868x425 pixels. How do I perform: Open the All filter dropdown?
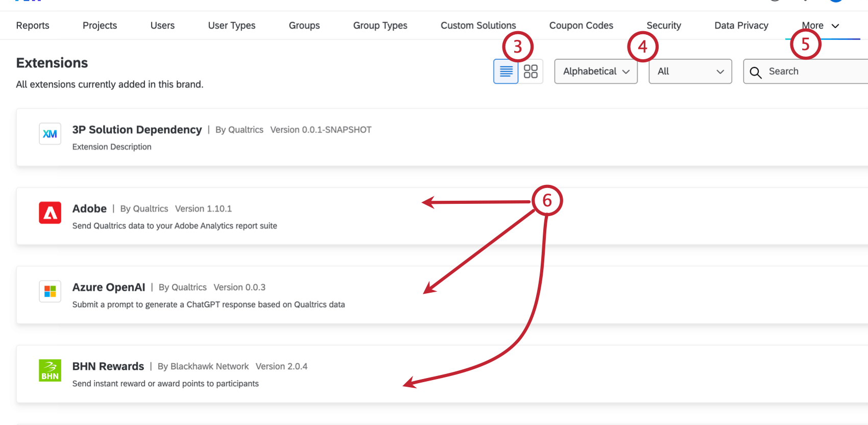click(x=690, y=72)
